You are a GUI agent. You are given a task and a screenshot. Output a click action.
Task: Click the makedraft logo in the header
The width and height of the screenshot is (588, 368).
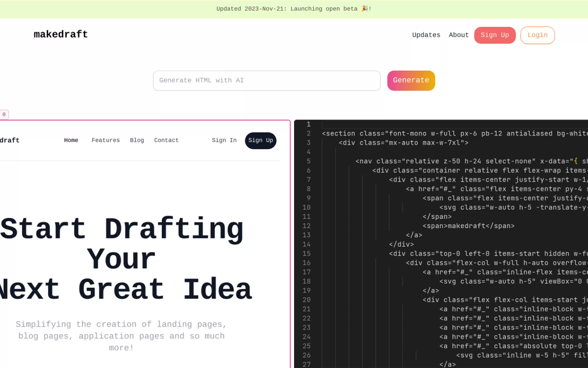60,35
